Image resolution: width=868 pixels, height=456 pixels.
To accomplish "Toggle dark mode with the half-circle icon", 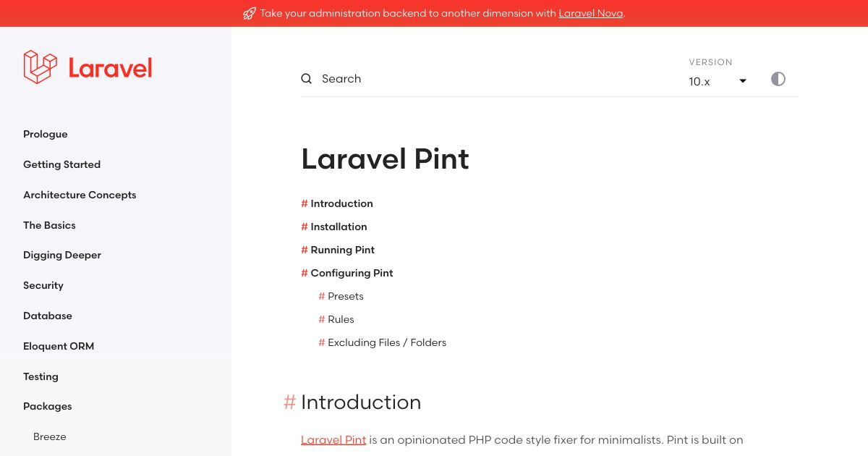I will click(778, 79).
